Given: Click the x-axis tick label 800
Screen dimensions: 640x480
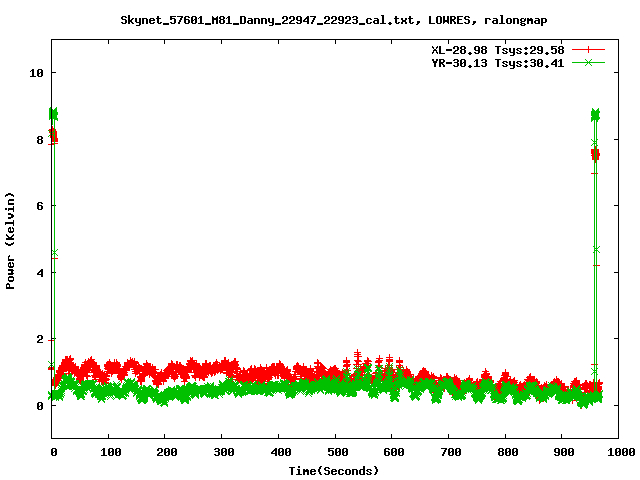Looking at the screenshot, I should 507,452.
